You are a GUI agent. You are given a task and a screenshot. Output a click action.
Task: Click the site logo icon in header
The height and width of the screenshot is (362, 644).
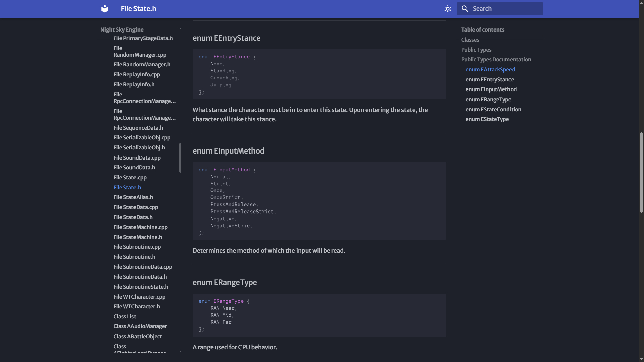(105, 9)
